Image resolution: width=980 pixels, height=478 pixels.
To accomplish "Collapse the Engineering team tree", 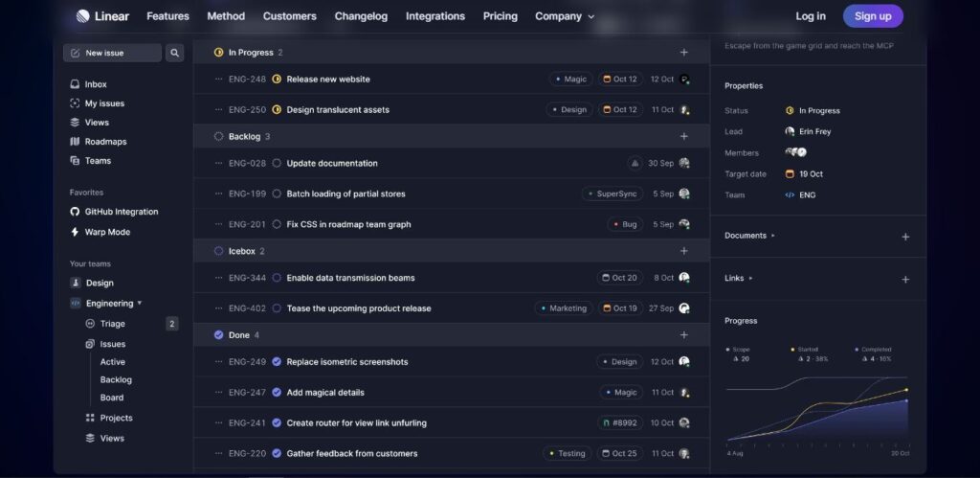I will pos(140,304).
